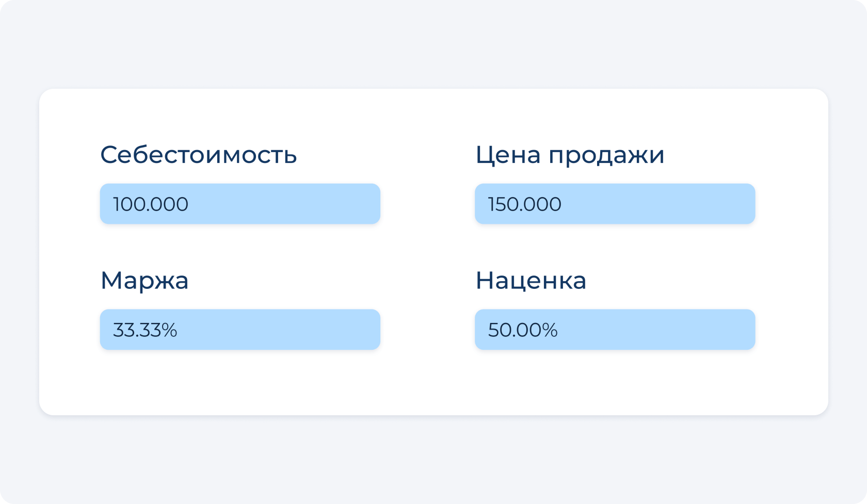
Task: Click the Себестоимость input field
Action: pos(240,204)
